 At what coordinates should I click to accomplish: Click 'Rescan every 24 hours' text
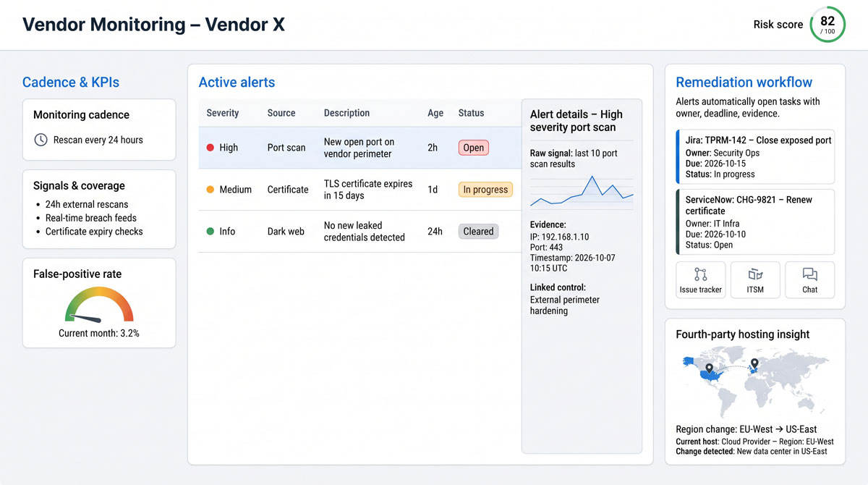[x=98, y=140]
